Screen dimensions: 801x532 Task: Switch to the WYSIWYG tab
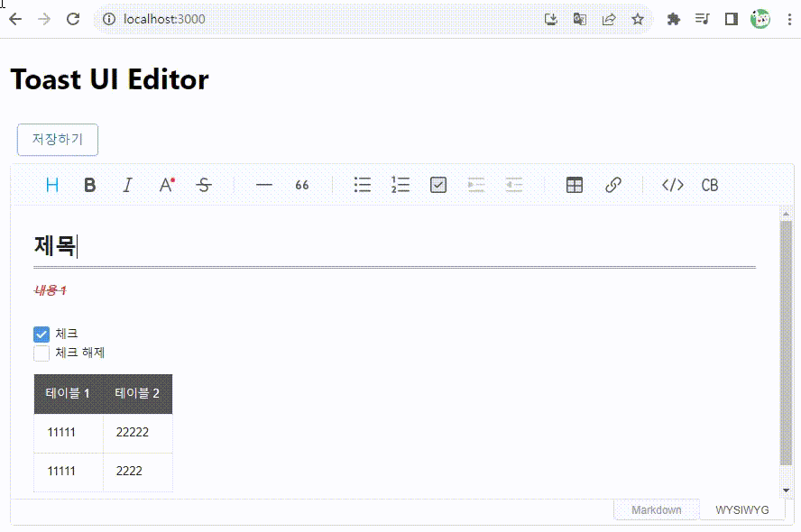(x=742, y=509)
